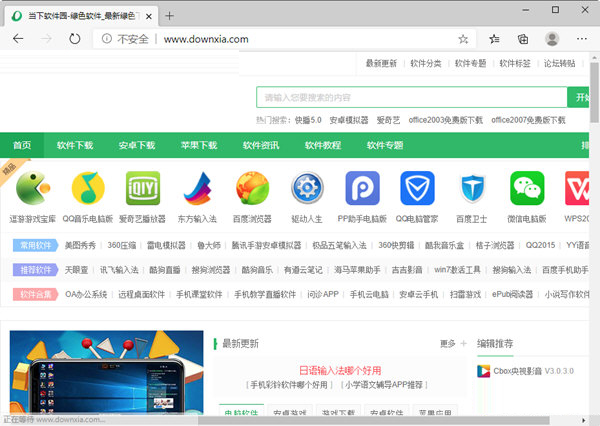Open the 微信电脑版 icon
The width and height of the screenshot is (600, 426).
[527, 188]
